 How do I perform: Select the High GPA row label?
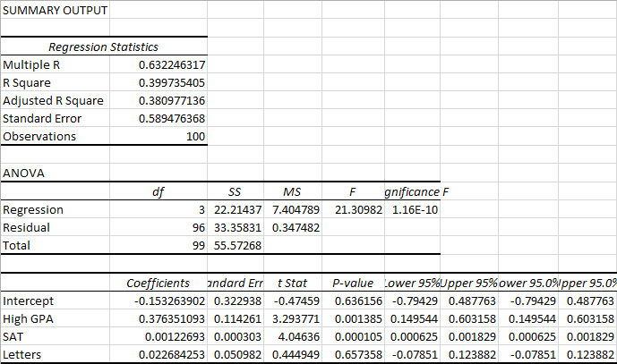coord(56,318)
